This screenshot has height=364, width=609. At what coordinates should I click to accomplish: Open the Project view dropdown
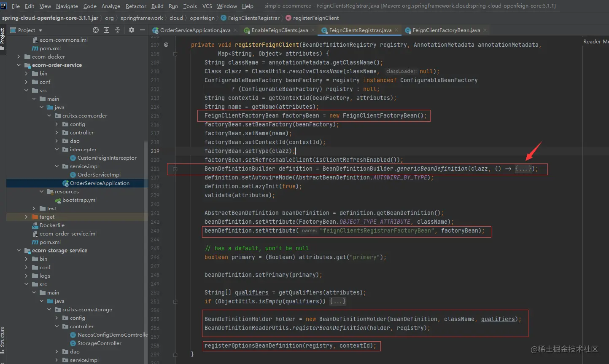(x=40, y=30)
